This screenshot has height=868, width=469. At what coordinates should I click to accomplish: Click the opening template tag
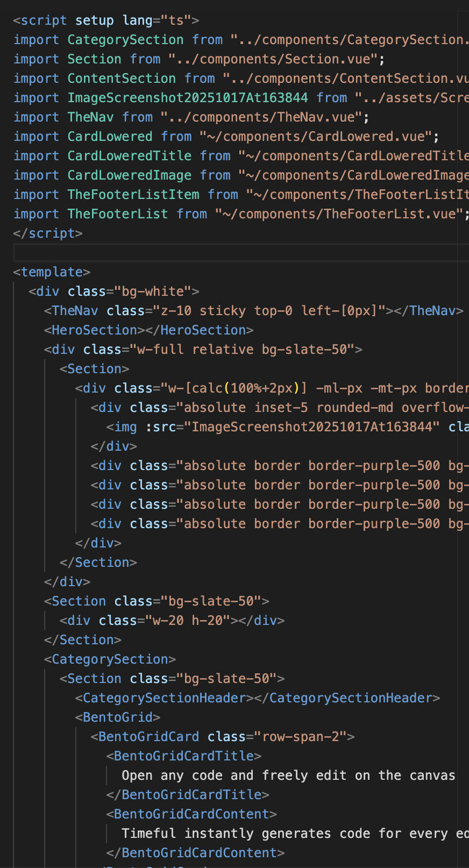point(52,272)
